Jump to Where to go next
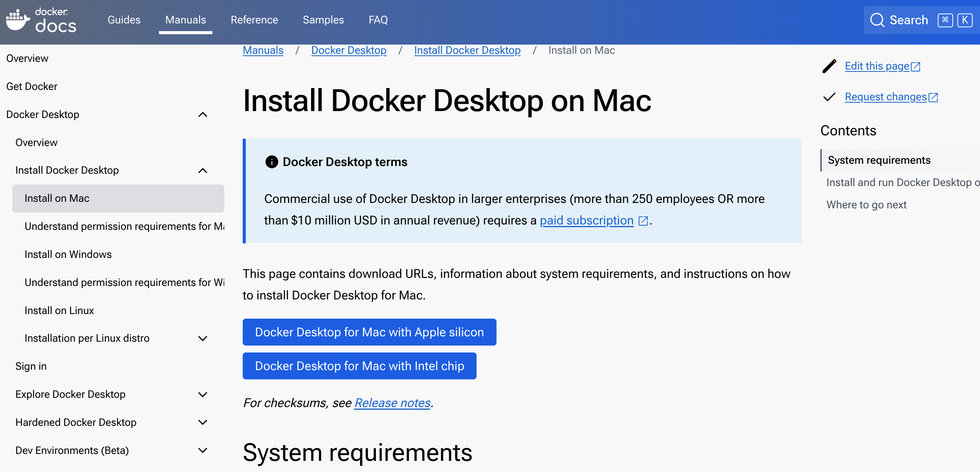The height and width of the screenshot is (472, 980). tap(866, 205)
